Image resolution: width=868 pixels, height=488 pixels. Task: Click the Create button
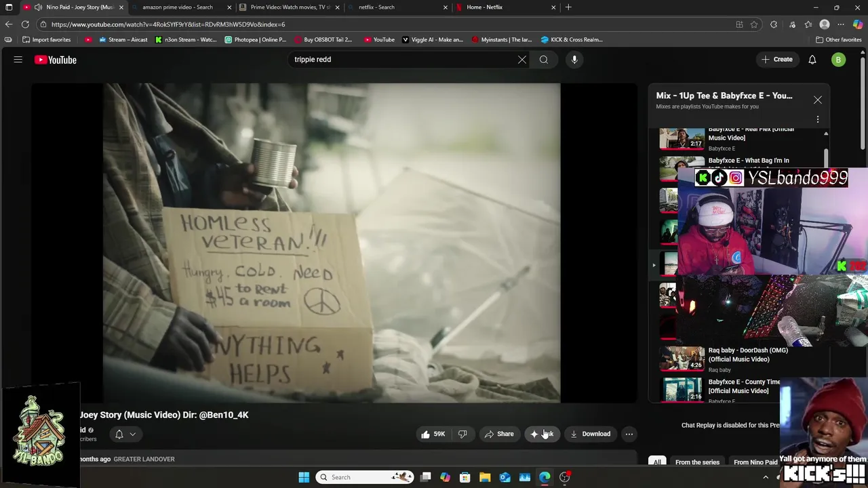pyautogui.click(x=776, y=60)
